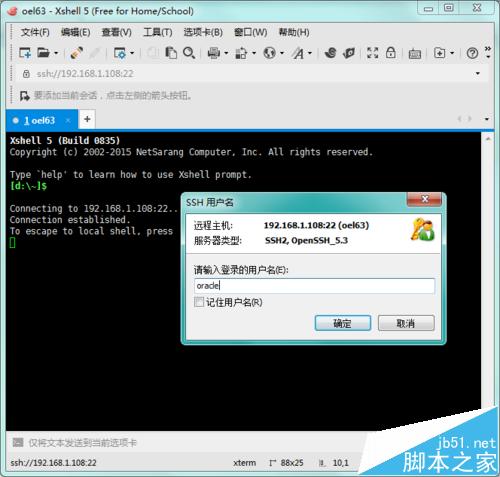Click the Print toolbar icon
Screen dimensions: 500x477
tap(214, 53)
